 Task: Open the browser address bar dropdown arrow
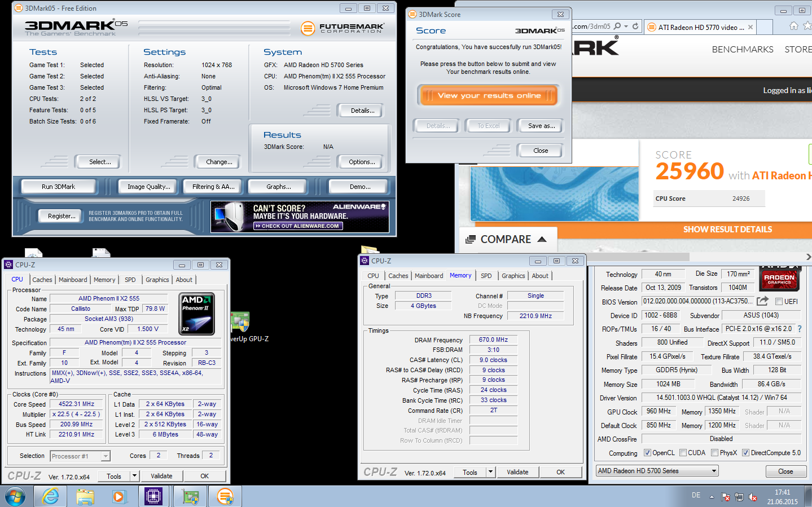(626, 26)
